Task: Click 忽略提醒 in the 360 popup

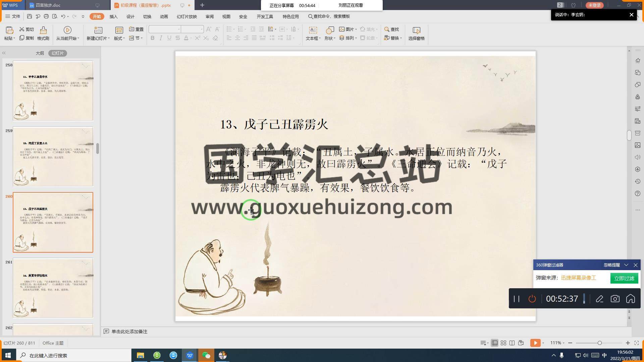Action: click(x=611, y=265)
